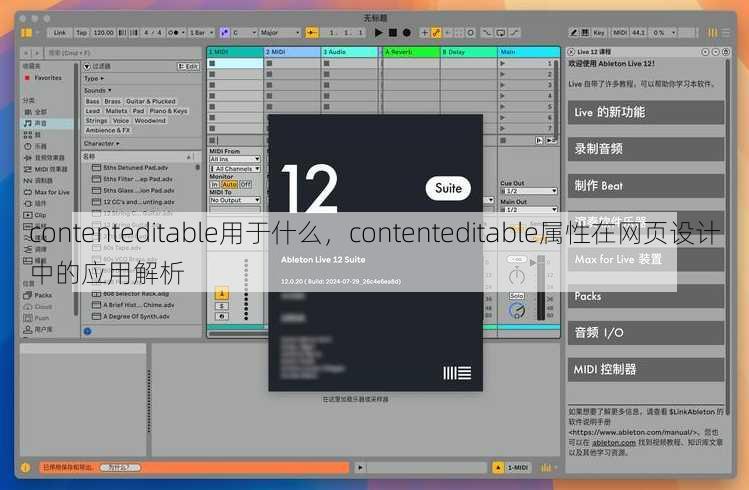Click the drums grid category icon

click(x=28, y=135)
